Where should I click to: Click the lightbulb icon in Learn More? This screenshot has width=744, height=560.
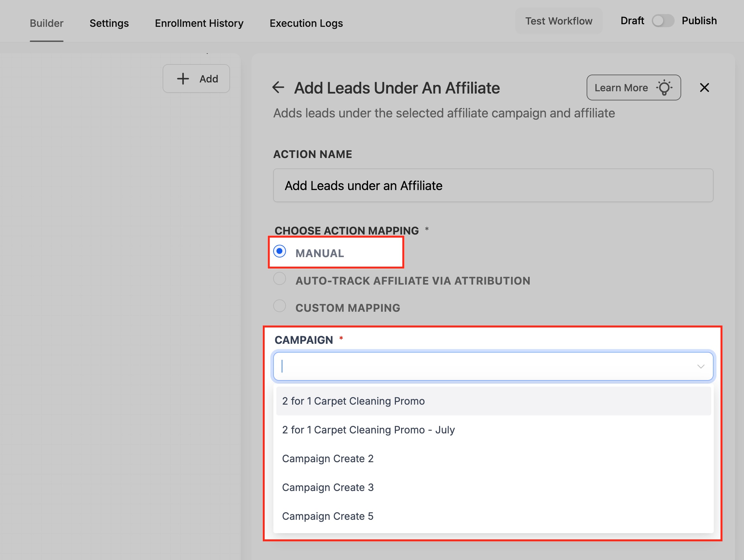pos(664,88)
